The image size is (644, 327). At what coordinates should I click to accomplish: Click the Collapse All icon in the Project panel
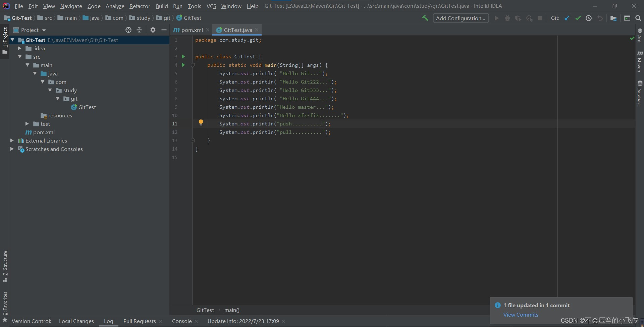pyautogui.click(x=139, y=30)
